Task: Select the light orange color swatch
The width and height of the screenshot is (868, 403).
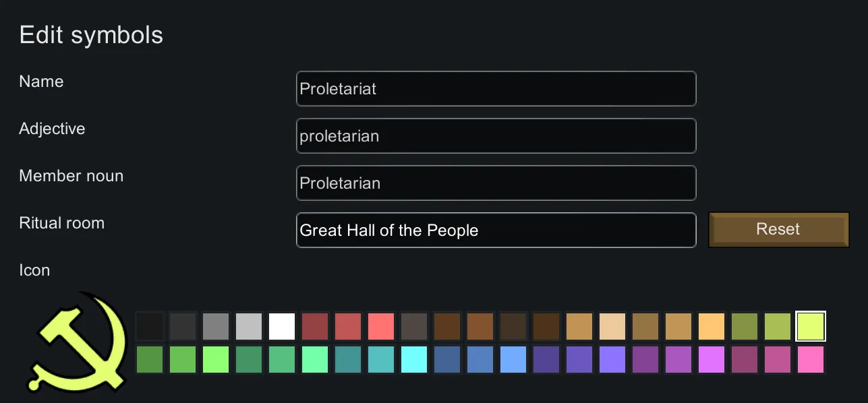Action: pos(712,326)
